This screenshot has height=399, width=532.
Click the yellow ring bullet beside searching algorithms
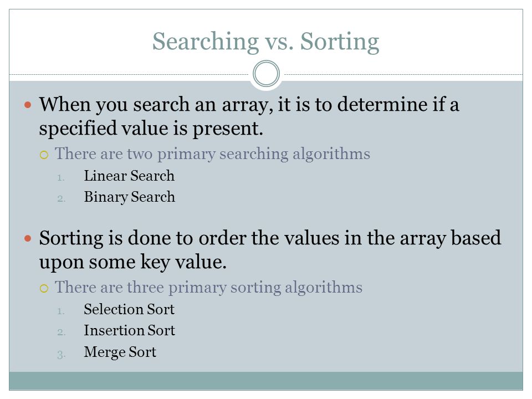tap(44, 155)
